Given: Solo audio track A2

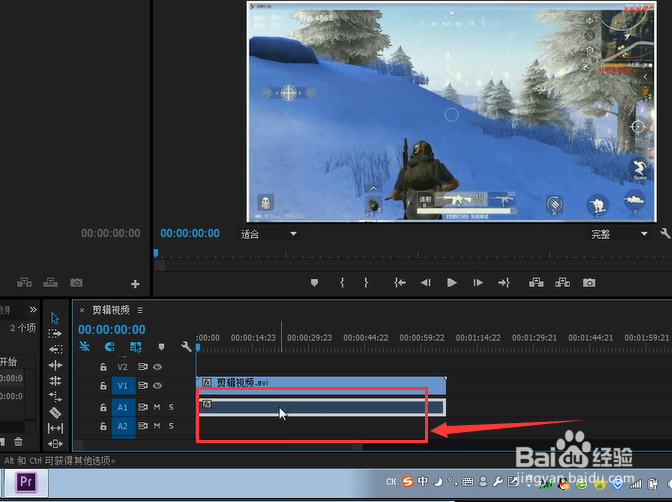Looking at the screenshot, I should pos(171,426).
